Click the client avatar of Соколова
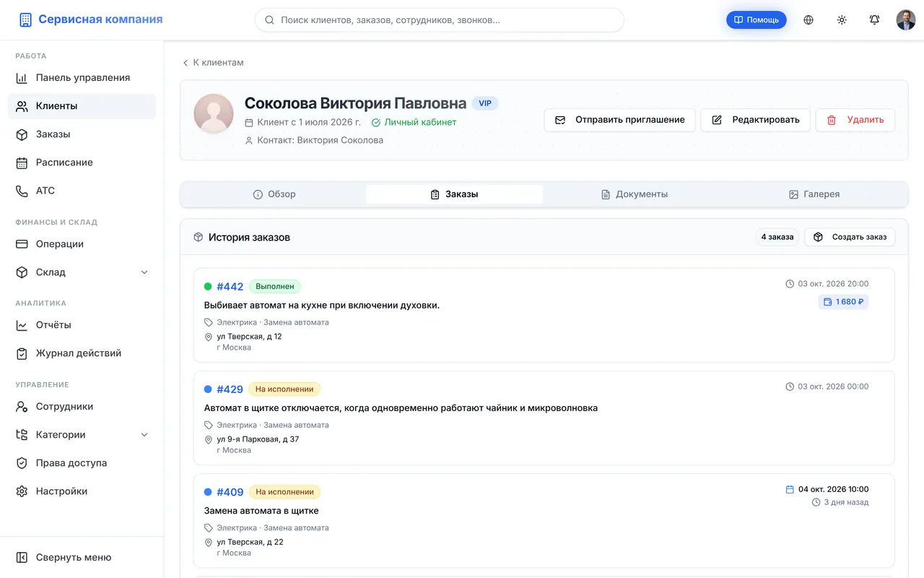 tap(214, 114)
